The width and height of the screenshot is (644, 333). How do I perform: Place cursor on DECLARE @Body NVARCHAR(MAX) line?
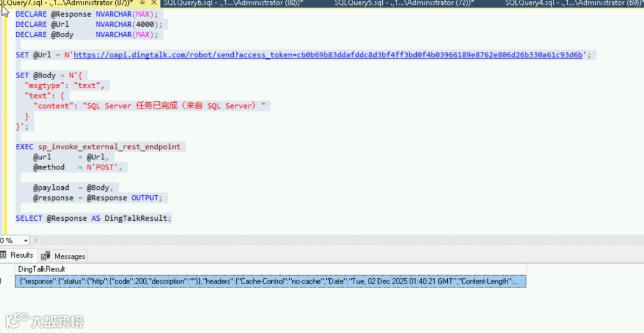[x=86, y=35]
